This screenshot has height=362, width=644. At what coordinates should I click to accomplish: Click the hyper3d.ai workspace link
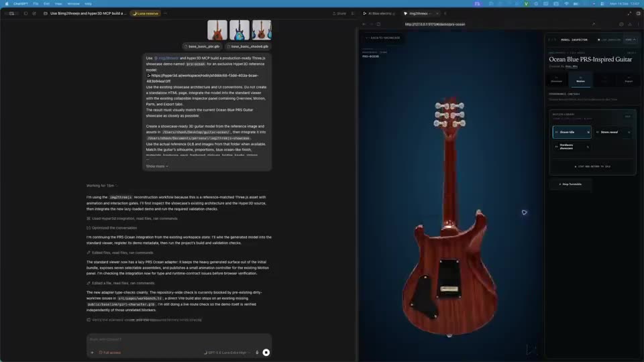pos(203,78)
